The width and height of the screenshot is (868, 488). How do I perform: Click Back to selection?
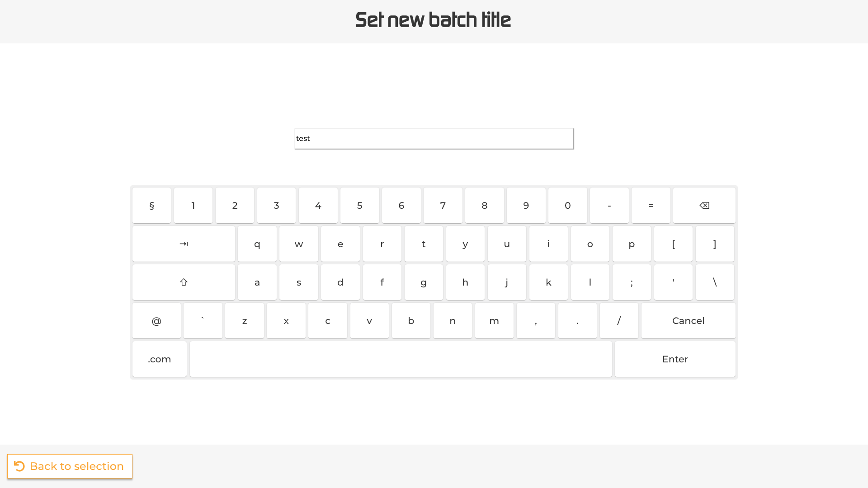point(76,466)
